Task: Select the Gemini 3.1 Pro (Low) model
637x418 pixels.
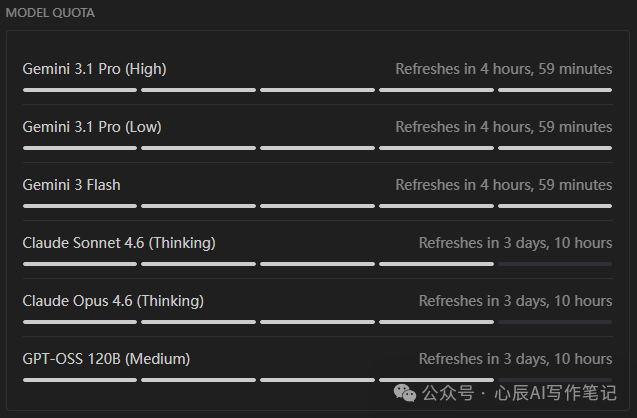Action: click(92, 127)
